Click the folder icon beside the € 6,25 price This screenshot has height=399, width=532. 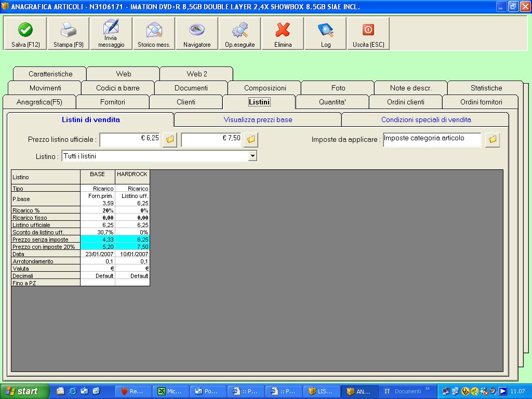[x=170, y=139]
